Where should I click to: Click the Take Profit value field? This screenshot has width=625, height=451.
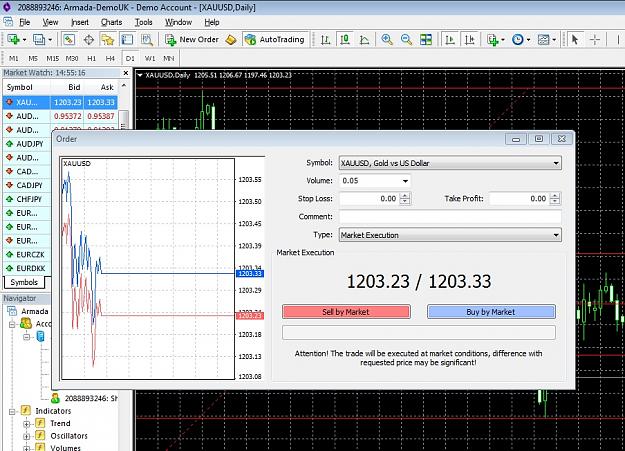[x=519, y=199]
